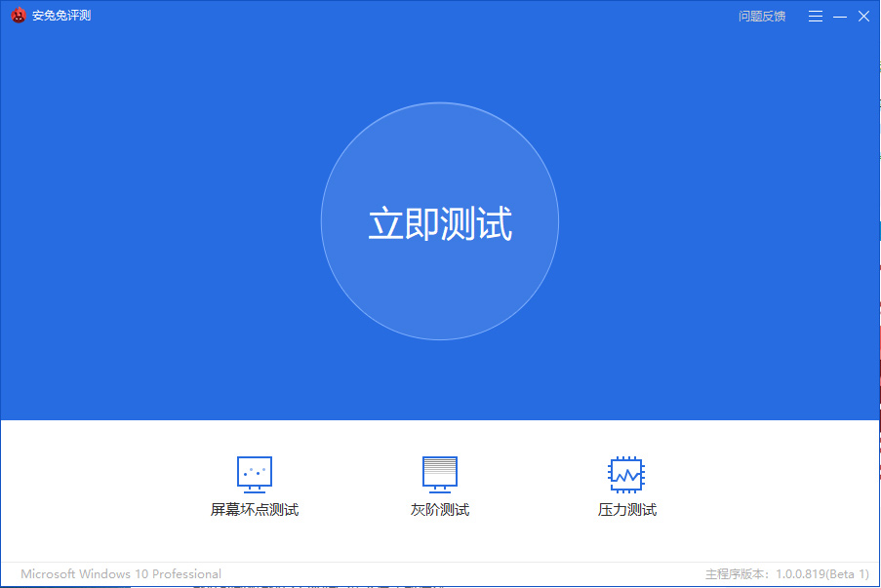The width and height of the screenshot is (881, 588).
Task: Start benchmarking via the 立即测试 circle
Action: [440, 220]
